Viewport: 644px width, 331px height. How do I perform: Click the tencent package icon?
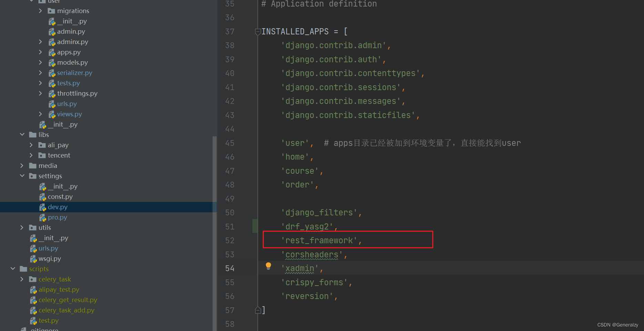click(42, 156)
